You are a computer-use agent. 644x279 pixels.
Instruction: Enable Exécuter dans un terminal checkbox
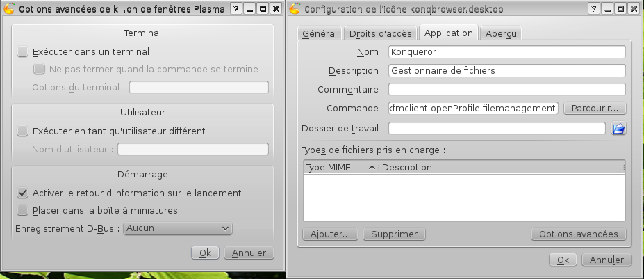coord(23,52)
